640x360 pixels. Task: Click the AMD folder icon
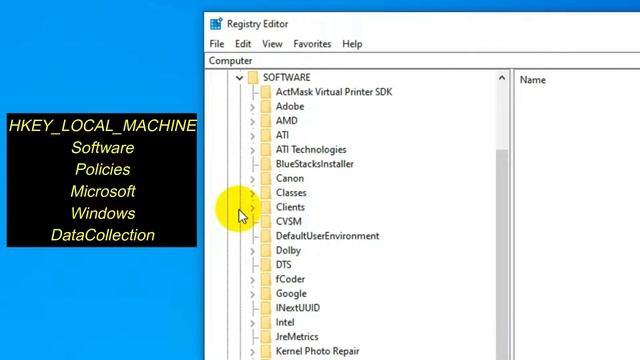tap(266, 120)
